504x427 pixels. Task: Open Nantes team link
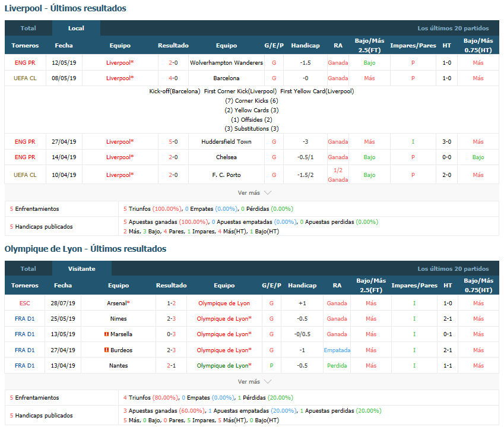click(x=118, y=365)
